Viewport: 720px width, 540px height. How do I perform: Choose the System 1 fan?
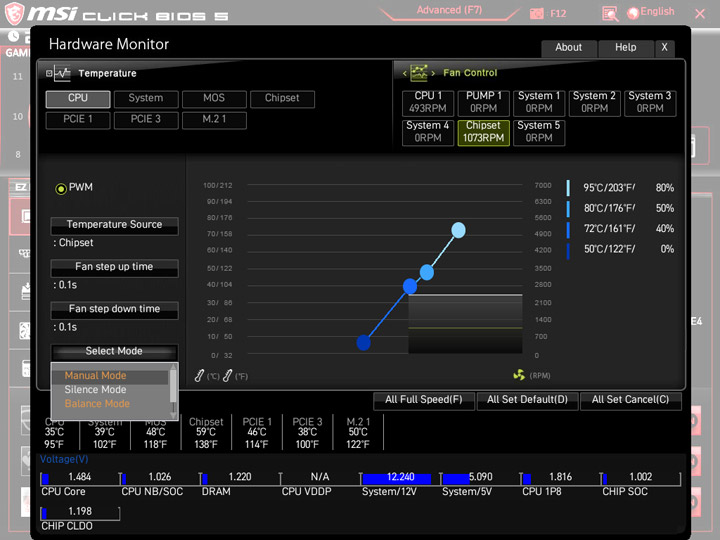click(539, 102)
